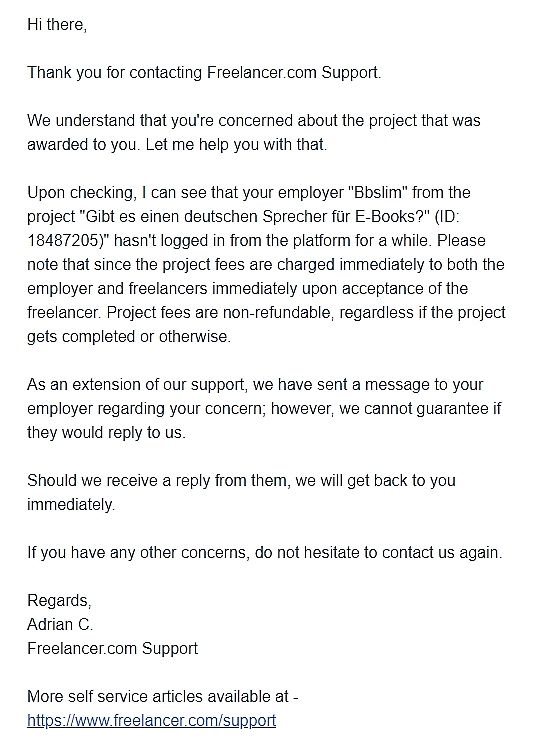Click the "gets completed or otherwise" line
The width and height of the screenshot is (554, 748).
tap(129, 337)
